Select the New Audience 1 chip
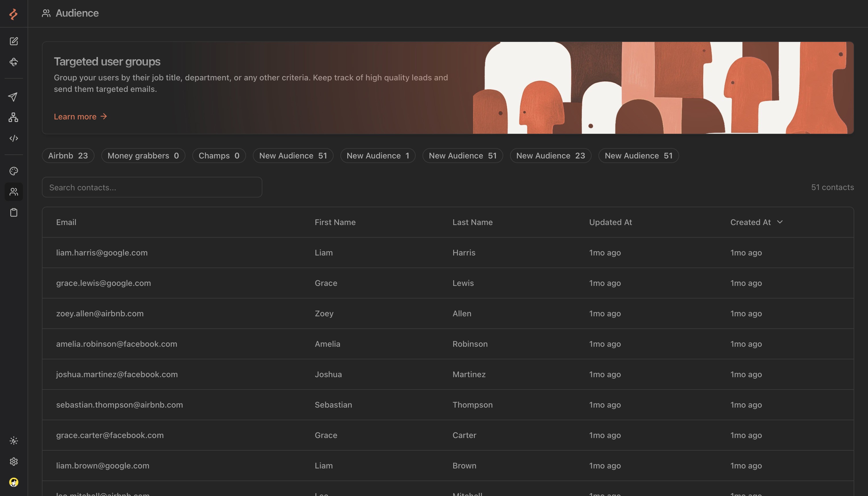The height and width of the screenshot is (496, 868). click(378, 156)
